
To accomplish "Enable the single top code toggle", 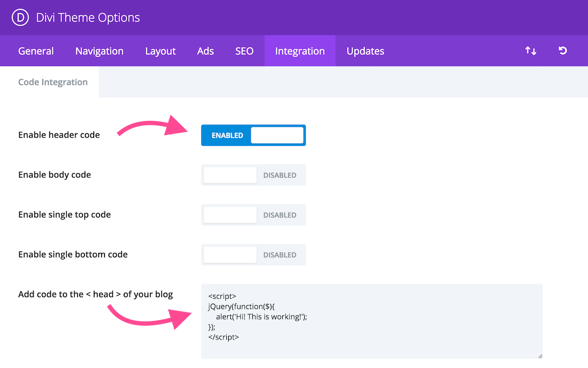I will pos(253,215).
